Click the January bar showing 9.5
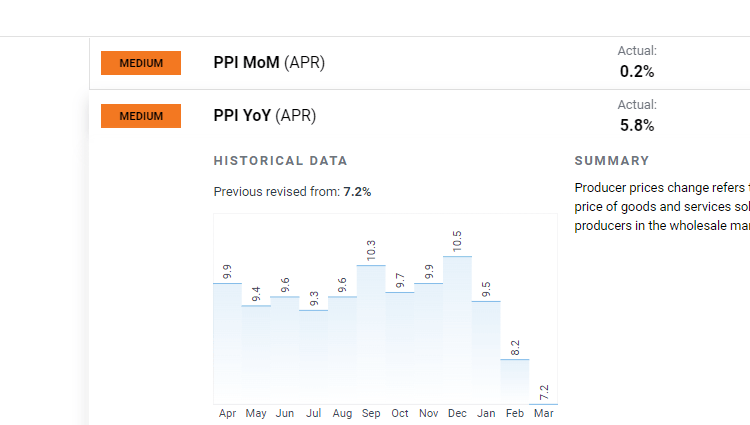The image size is (750, 425). 486,352
